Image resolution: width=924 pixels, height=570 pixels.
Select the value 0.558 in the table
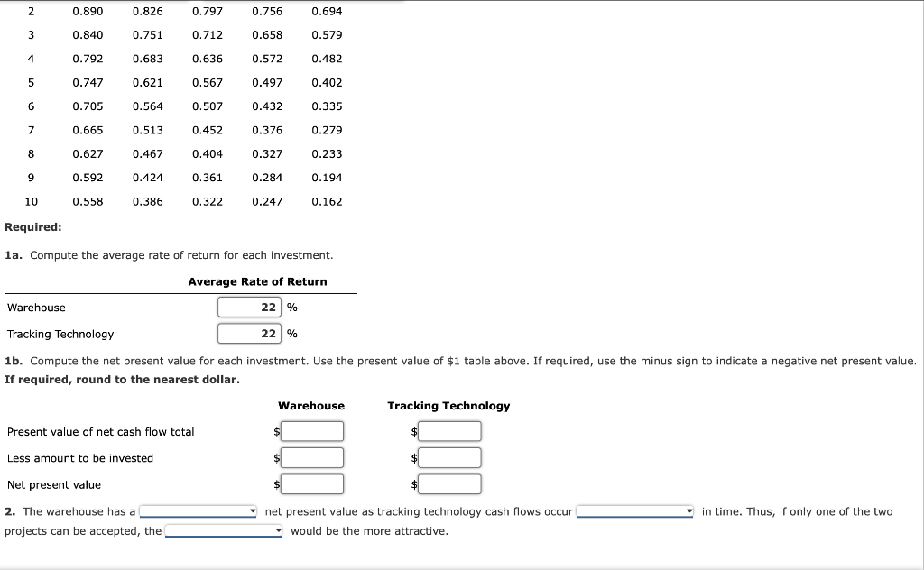click(87, 201)
